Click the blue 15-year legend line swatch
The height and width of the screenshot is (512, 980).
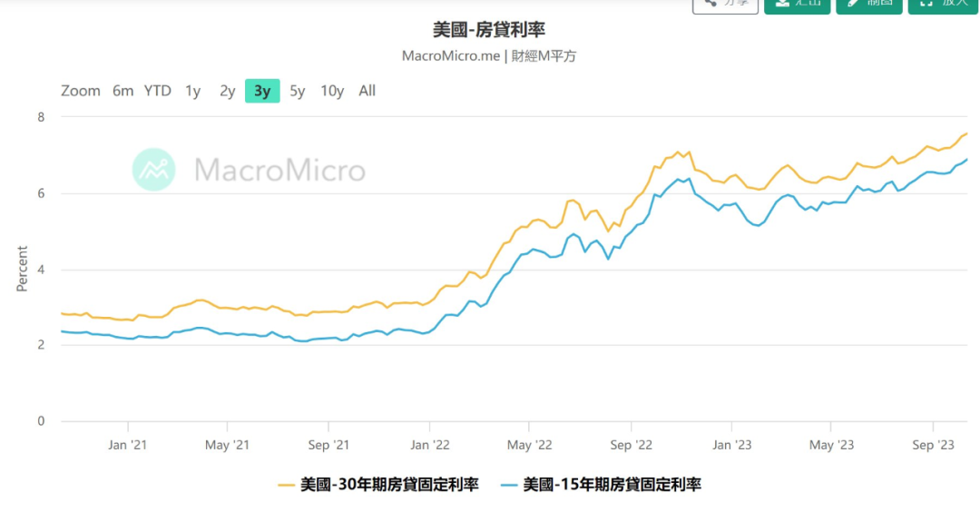508,485
